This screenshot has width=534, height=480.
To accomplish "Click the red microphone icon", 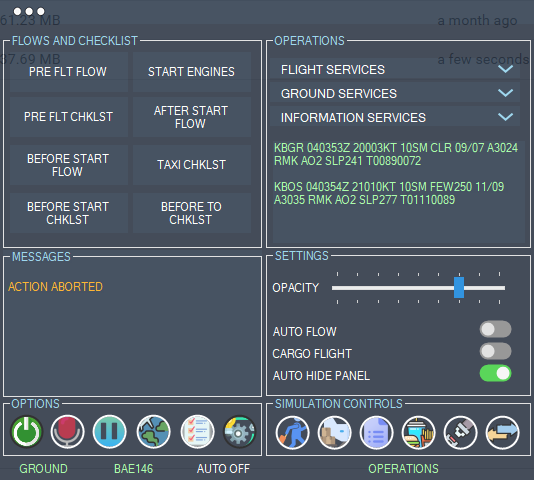I will [x=67, y=432].
